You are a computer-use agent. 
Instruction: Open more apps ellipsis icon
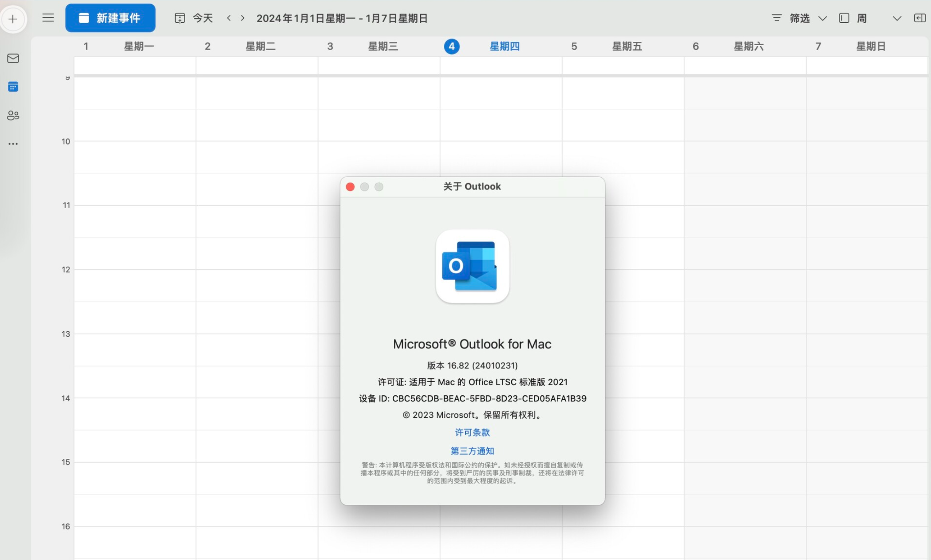pos(13,144)
